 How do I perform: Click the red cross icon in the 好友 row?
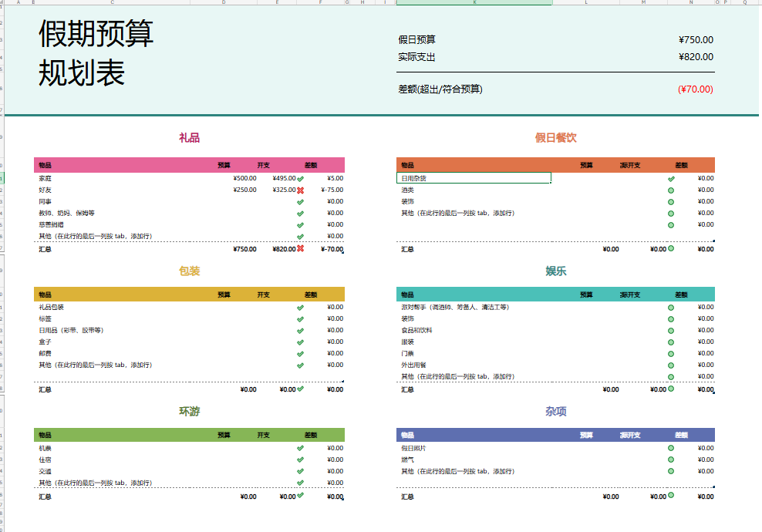[300, 190]
